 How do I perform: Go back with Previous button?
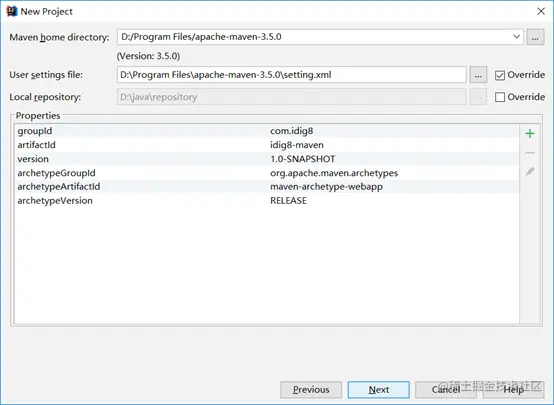pyautogui.click(x=311, y=390)
